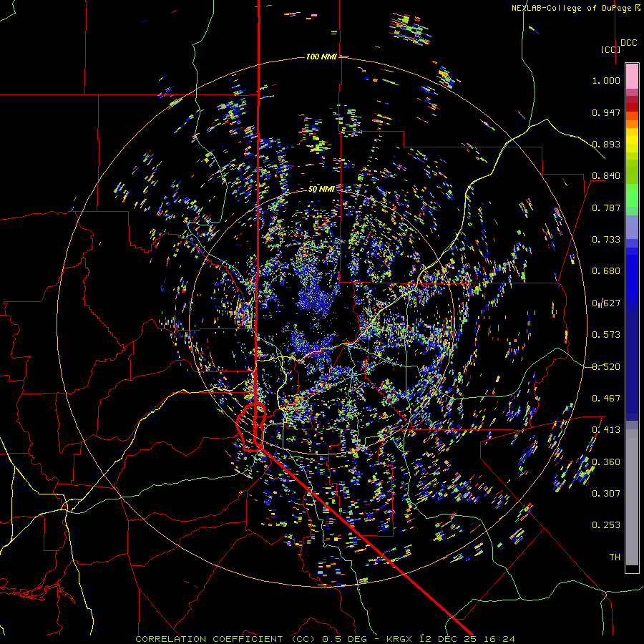Click the 0.360 scale value
Viewport: 644px width, 644px height.
pos(606,462)
